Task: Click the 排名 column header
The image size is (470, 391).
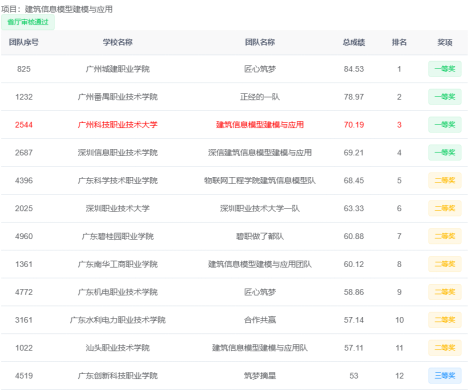Action: [x=399, y=42]
